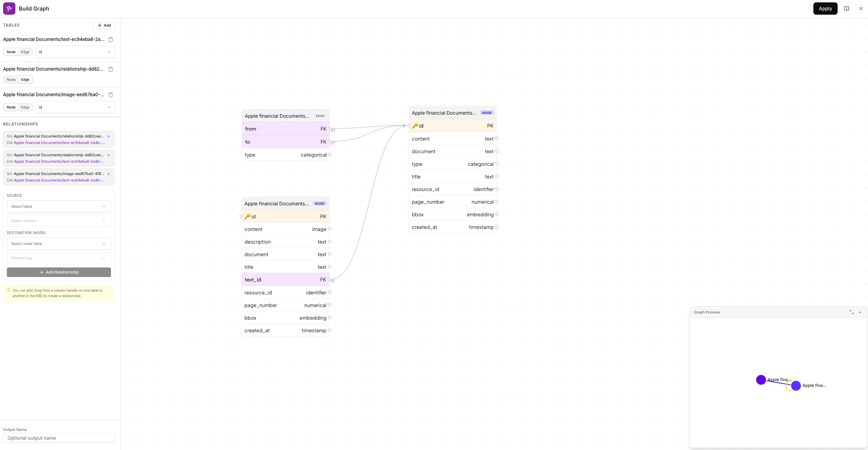Open the documentation via the book icon
Screen dimensions: 868x450
click(846, 8)
